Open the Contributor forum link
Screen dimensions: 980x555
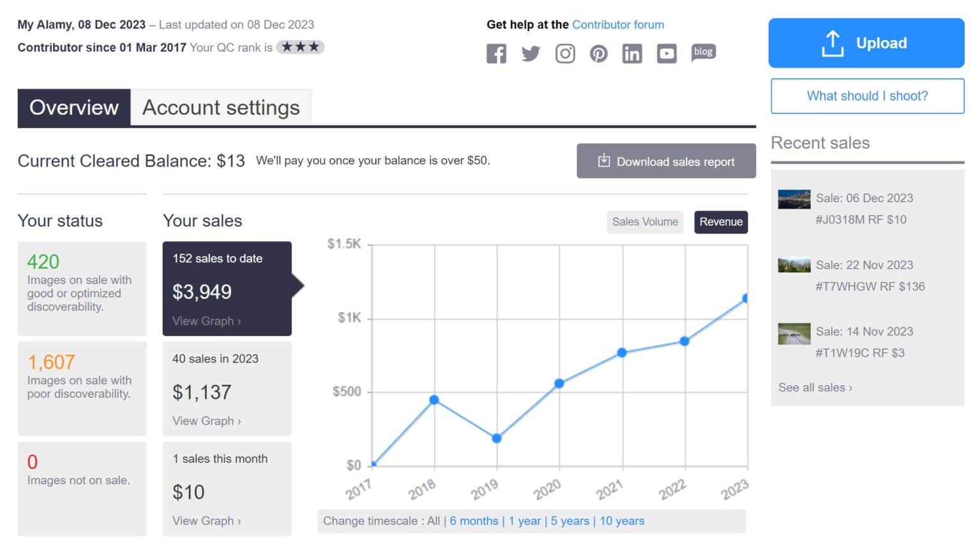(618, 24)
